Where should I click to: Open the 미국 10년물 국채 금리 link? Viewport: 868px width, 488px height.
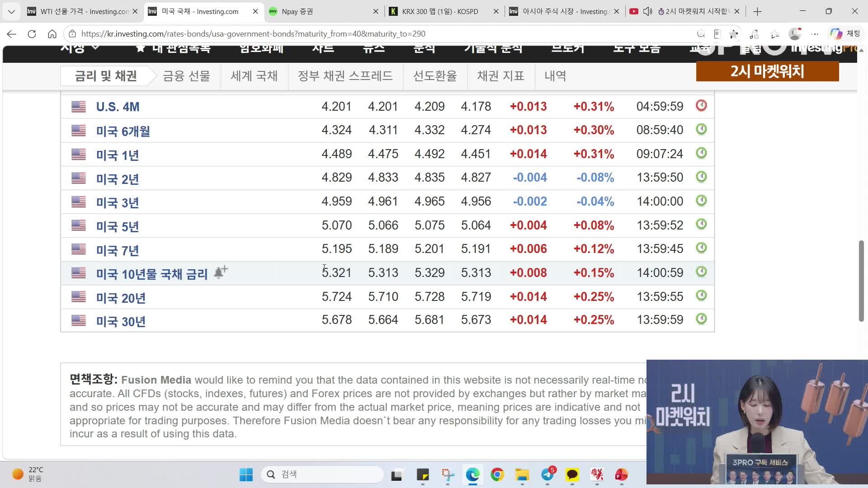click(151, 274)
